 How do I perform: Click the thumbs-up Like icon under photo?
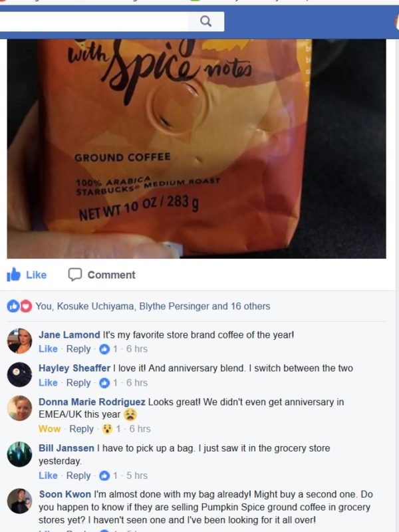pyautogui.click(x=13, y=275)
